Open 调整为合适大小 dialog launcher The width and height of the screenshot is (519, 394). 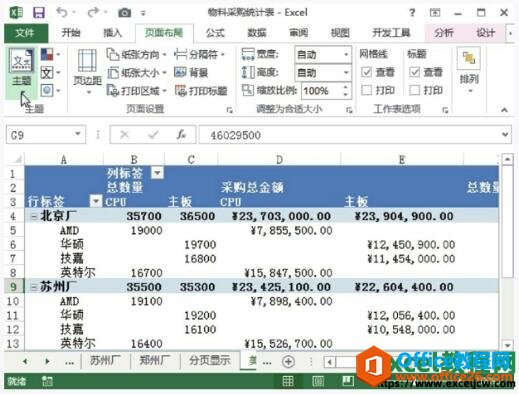click(349, 110)
